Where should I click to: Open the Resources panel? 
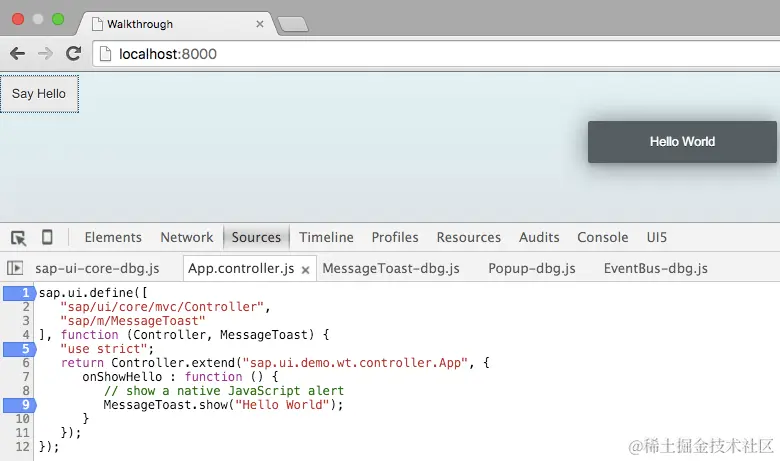tap(469, 237)
